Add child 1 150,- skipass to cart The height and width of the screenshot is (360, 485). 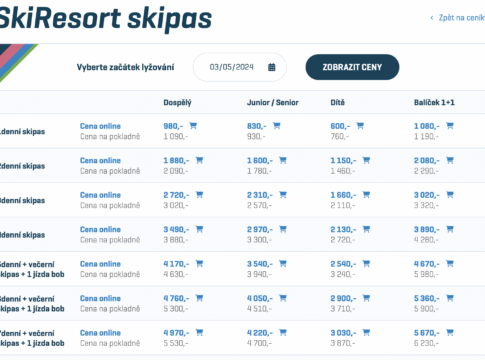[x=366, y=160]
